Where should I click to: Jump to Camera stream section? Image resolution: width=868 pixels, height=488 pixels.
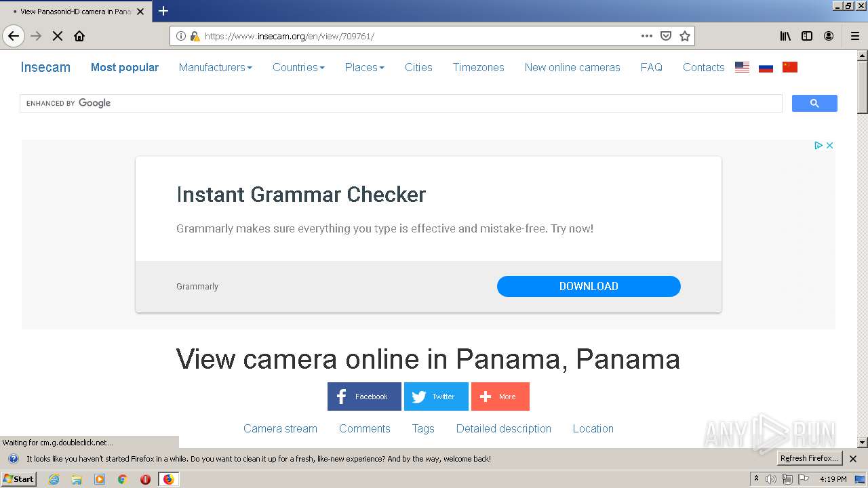pyautogui.click(x=280, y=428)
